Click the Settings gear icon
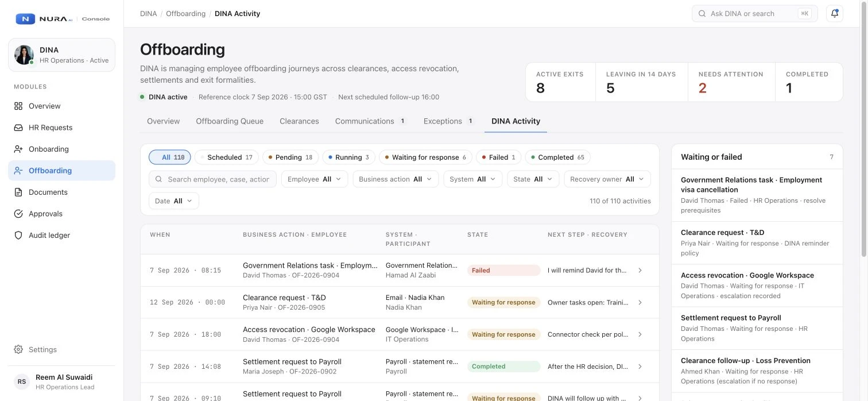Image resolution: width=868 pixels, height=401 pixels. [18, 349]
